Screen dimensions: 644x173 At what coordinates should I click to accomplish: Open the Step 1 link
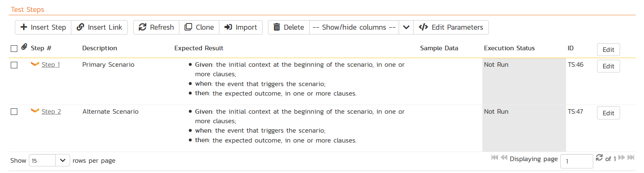pos(51,65)
